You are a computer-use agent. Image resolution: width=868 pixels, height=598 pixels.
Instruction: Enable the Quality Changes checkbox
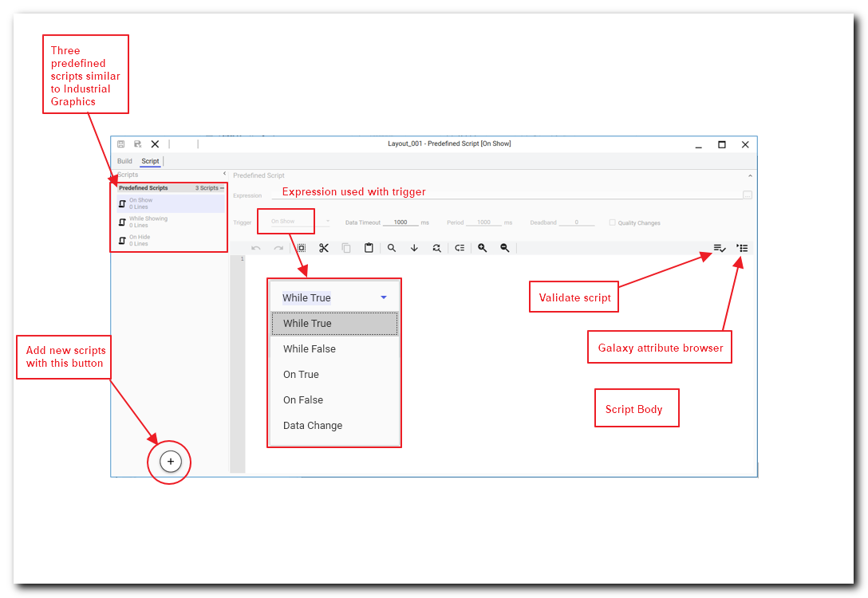pyautogui.click(x=612, y=222)
